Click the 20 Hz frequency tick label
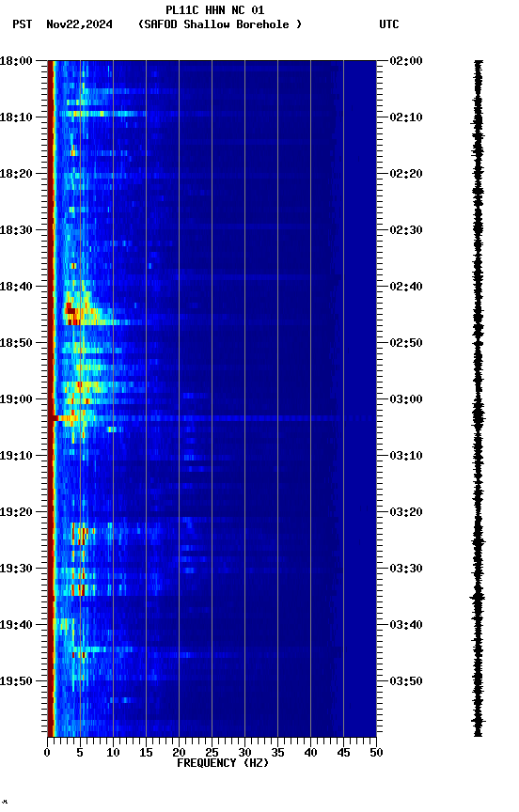This screenshot has width=519, height=812. pos(179,753)
